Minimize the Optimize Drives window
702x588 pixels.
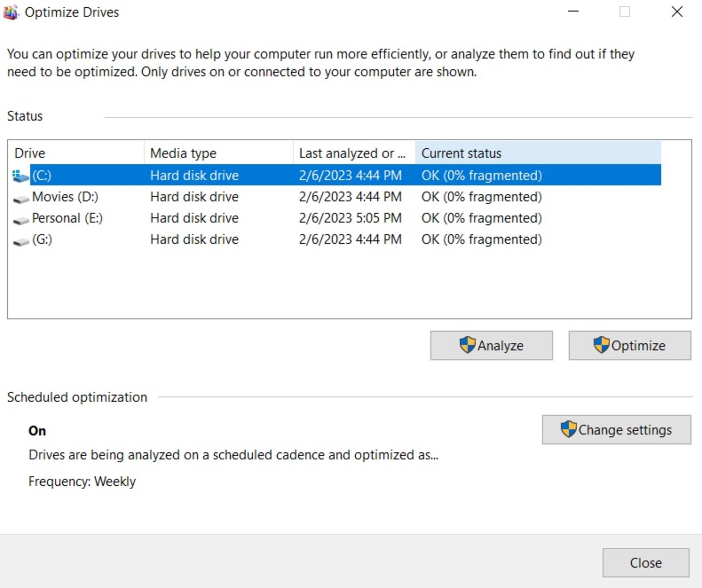[573, 12]
